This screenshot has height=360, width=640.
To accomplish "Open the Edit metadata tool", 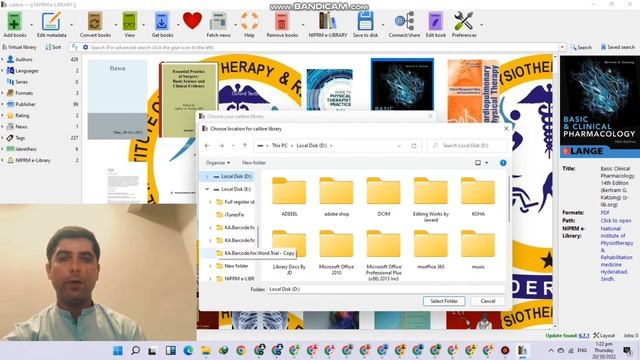I will pyautogui.click(x=51, y=21).
